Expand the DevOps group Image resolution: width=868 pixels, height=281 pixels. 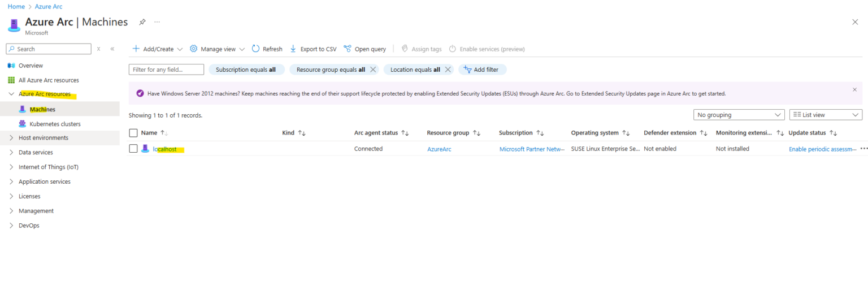[11, 225]
